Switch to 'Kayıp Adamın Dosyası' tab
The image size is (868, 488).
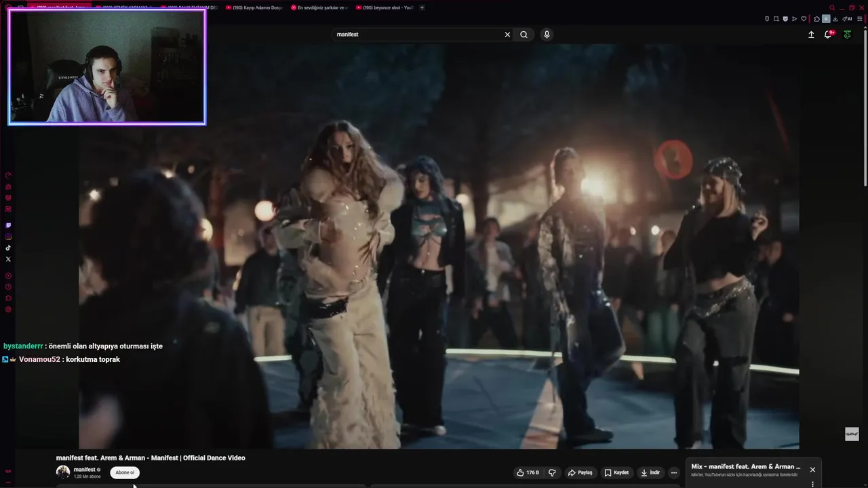[253, 7]
